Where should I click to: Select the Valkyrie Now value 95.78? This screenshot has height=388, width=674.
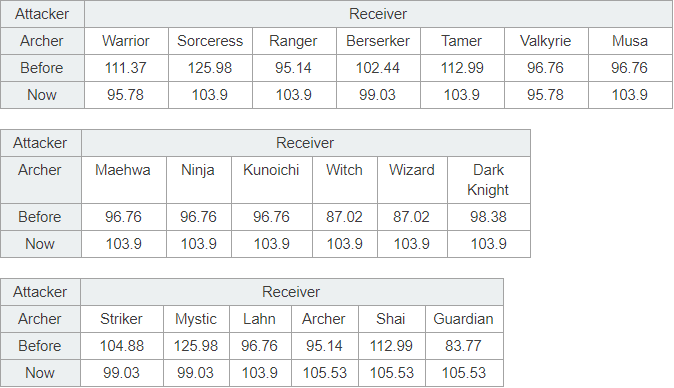(546, 95)
